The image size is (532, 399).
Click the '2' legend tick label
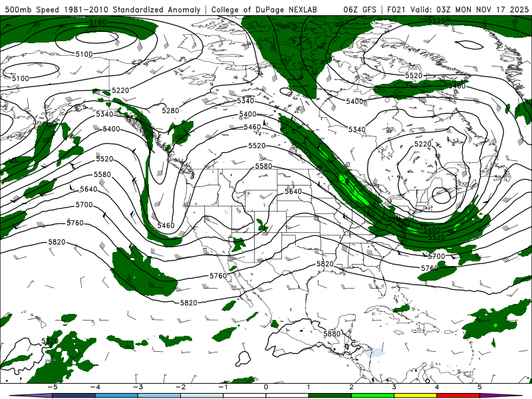coord(352,387)
